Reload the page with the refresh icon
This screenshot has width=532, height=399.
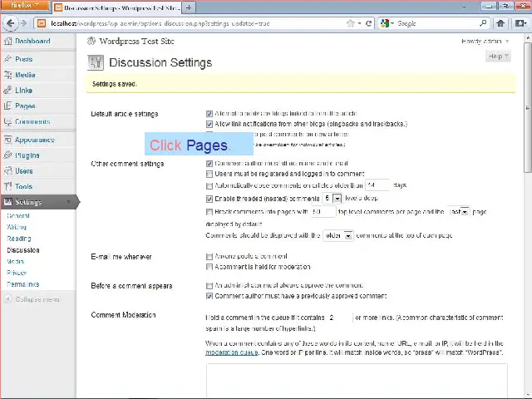[368, 23]
